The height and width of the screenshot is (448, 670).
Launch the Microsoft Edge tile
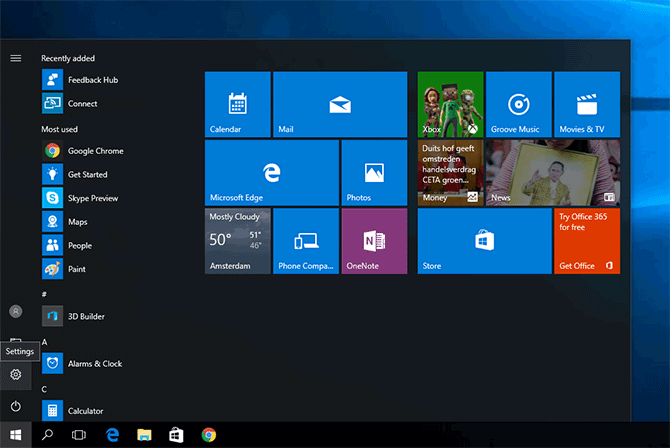(x=272, y=173)
